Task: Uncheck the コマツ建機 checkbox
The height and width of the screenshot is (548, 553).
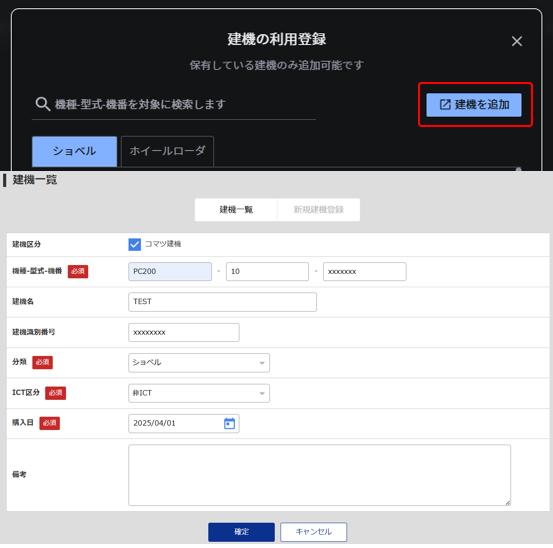Action: coord(134,244)
